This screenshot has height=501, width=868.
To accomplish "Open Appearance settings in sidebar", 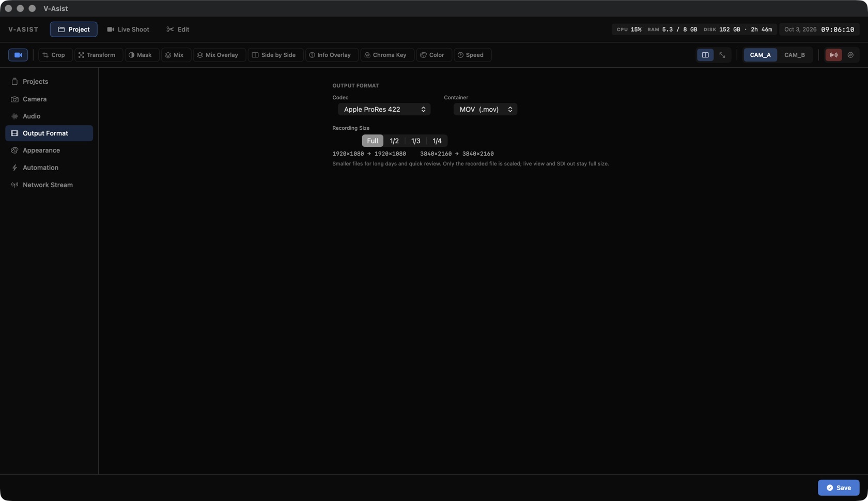I will 49,150.
